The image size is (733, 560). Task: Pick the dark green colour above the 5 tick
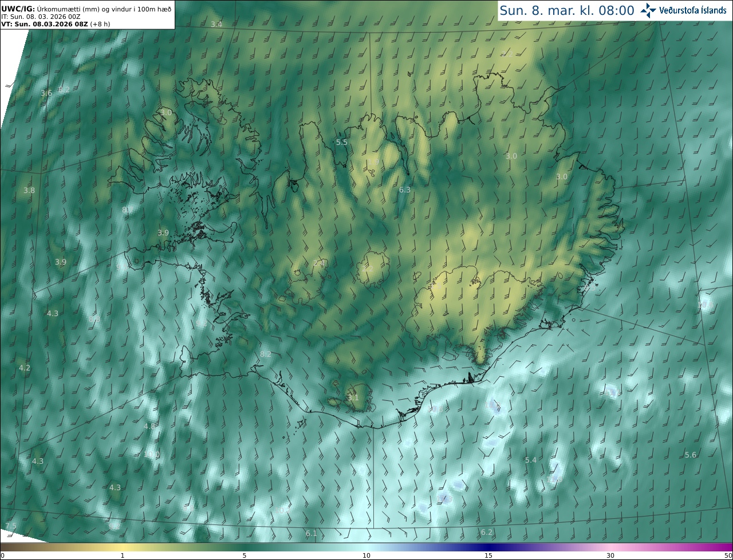coord(245,547)
